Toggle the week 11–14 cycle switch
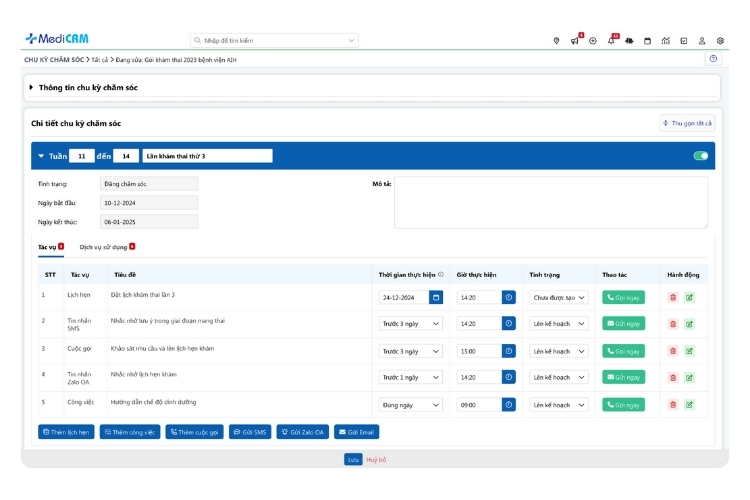Viewport: 750px width, 500px height. tap(700, 156)
